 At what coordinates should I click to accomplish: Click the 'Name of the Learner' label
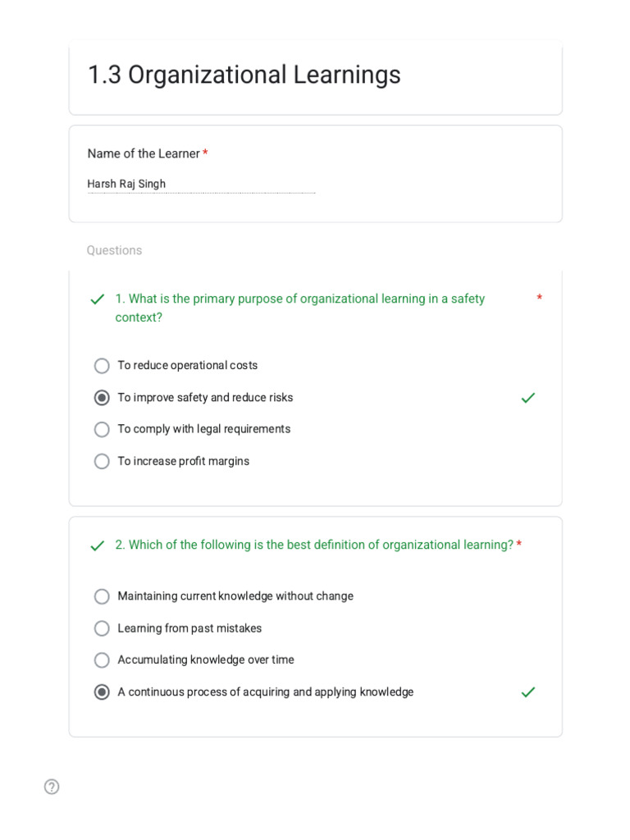point(144,153)
